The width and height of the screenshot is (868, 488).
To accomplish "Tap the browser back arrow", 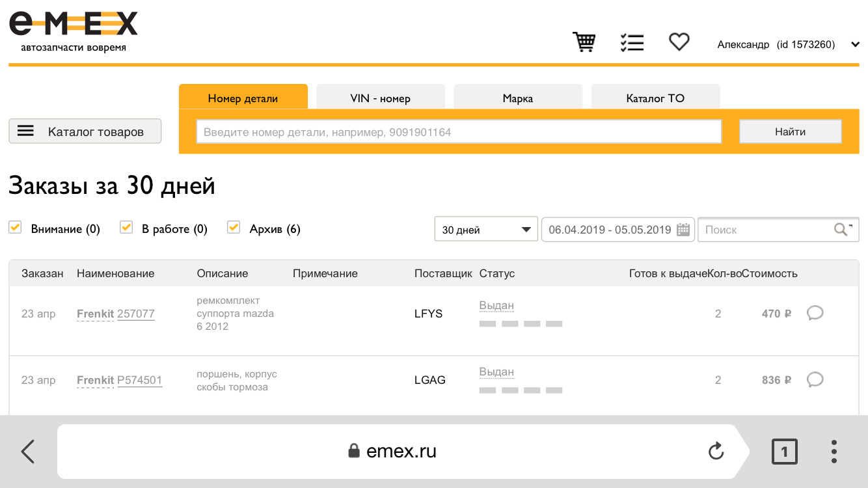I will (x=28, y=451).
